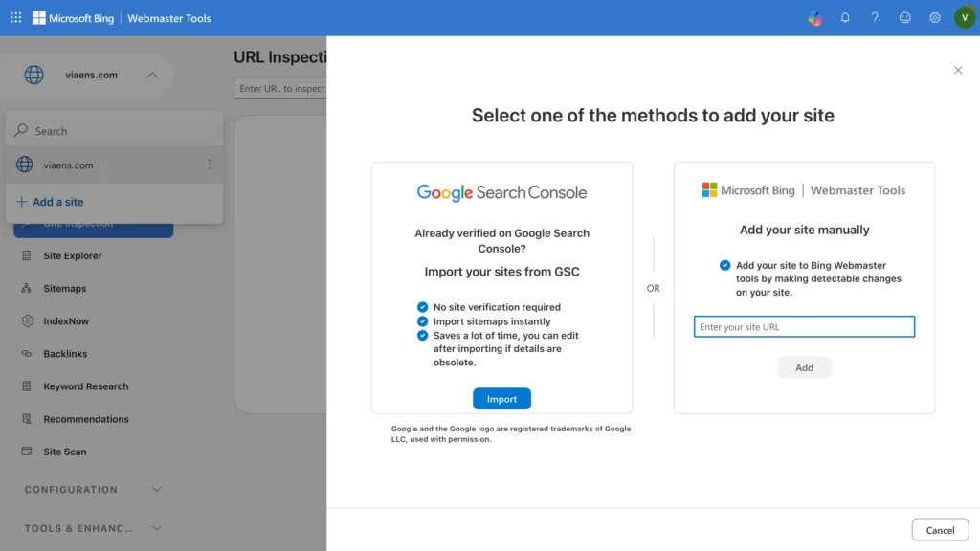Select viaens.com from the site list
Viewport: 980px width, 551px height.
click(x=115, y=165)
